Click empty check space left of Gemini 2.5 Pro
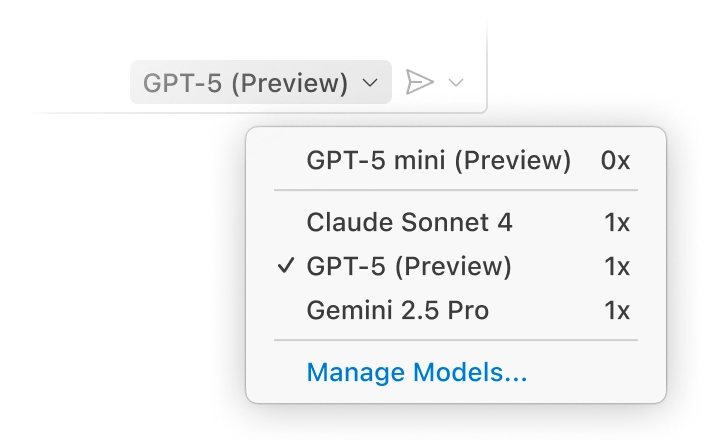Viewport: 716px width, 440px height. pyautogui.click(x=286, y=310)
